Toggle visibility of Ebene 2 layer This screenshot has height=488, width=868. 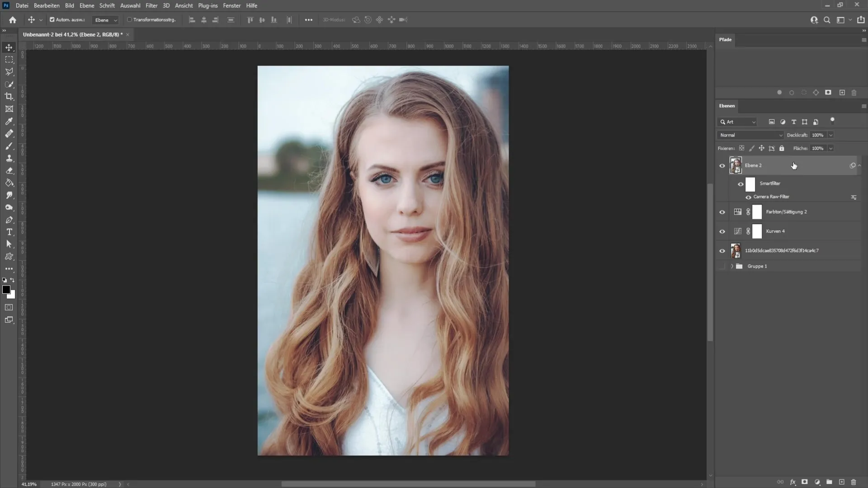722,165
